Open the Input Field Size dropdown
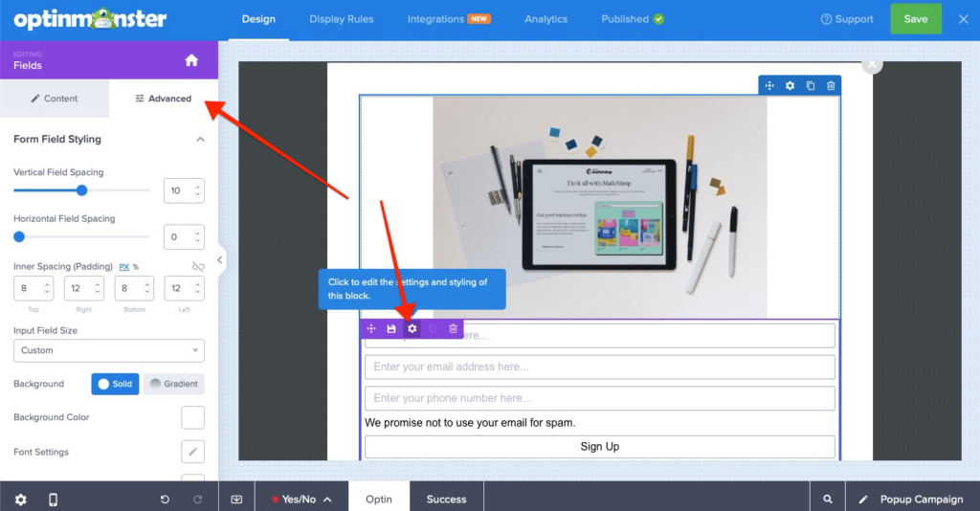Viewport: 980px width, 511px height. pyautogui.click(x=109, y=350)
